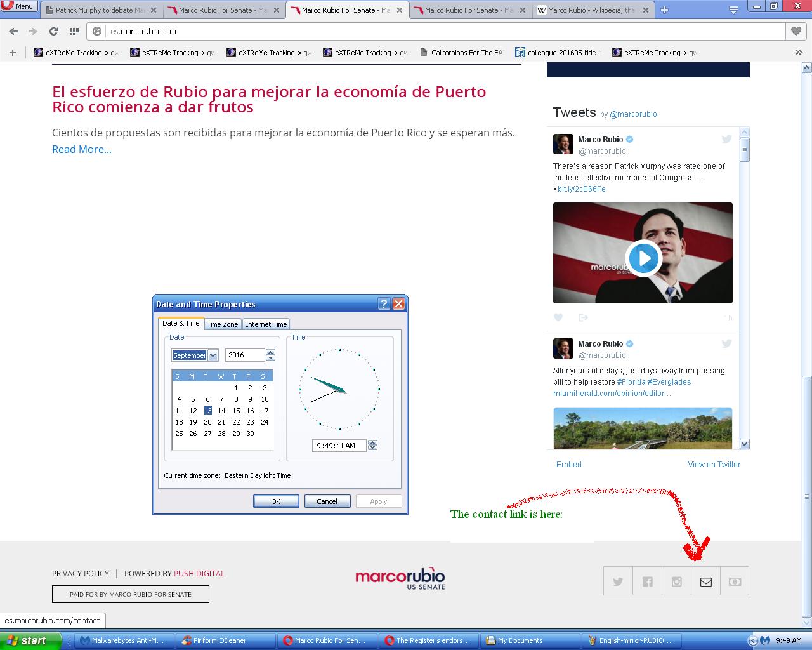The height and width of the screenshot is (650, 812).
Task: Click the Everglades photo in second tweet
Action: coord(643,428)
